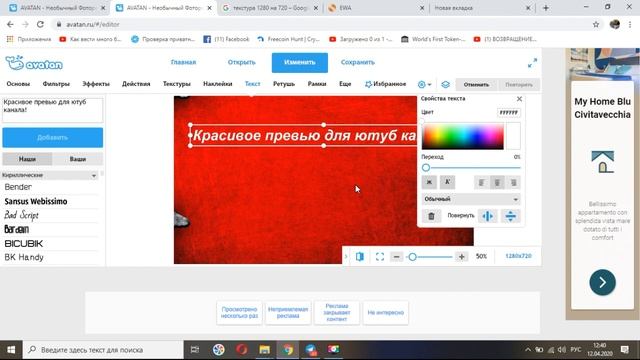Screen dimensions: 640x360
Task: Click the compare before/after icon
Action: [x=360, y=257]
